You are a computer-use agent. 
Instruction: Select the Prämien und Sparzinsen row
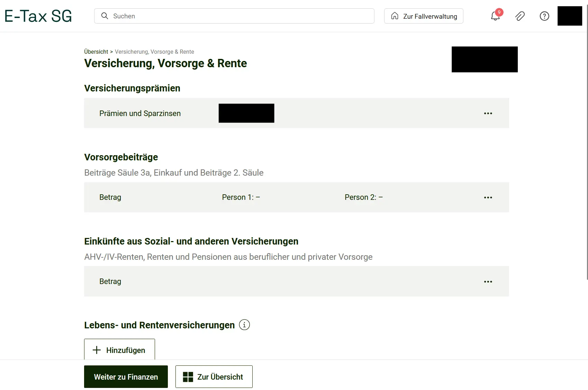pos(140,114)
